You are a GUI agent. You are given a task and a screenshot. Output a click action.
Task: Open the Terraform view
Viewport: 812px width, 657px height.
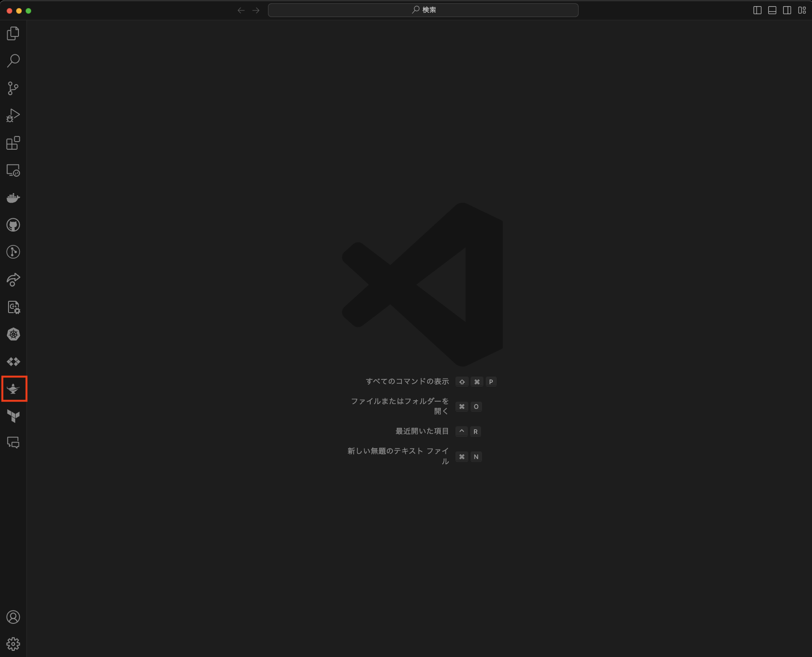pos(13,416)
